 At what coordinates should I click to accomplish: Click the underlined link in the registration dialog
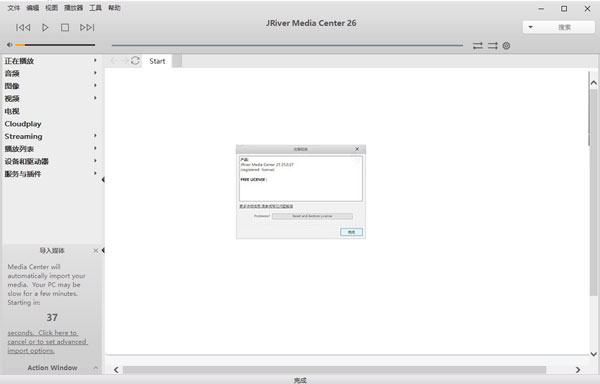(x=266, y=206)
